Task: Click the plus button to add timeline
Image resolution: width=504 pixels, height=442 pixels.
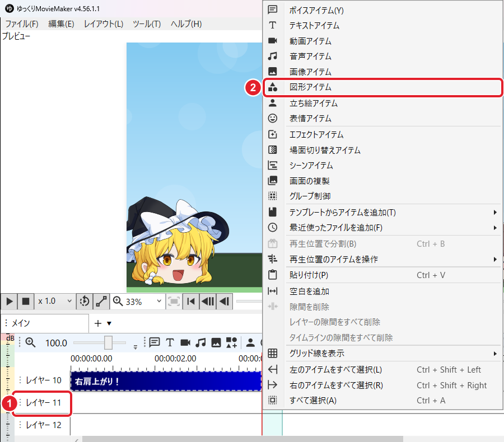Action: [x=98, y=323]
